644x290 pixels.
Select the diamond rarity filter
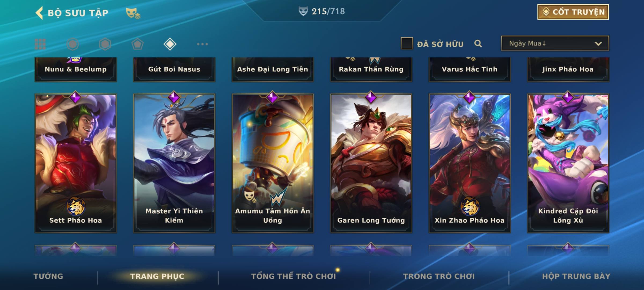point(170,44)
